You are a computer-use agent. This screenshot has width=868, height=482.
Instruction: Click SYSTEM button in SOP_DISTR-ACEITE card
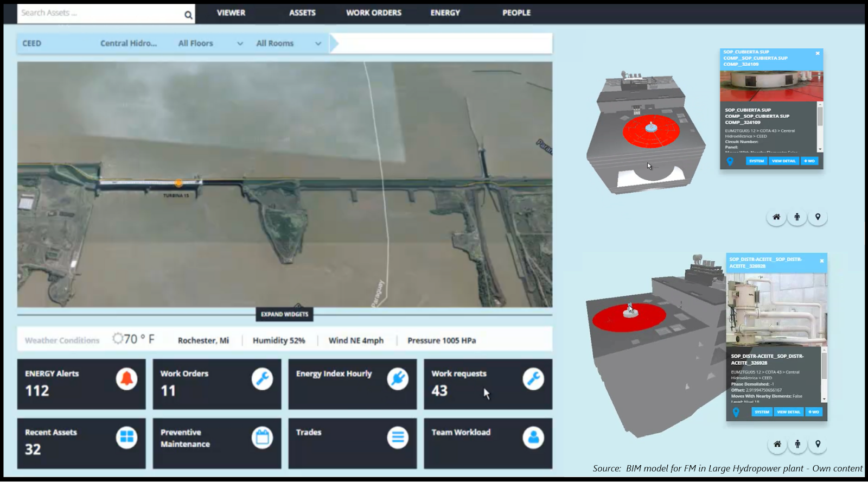[762, 412]
